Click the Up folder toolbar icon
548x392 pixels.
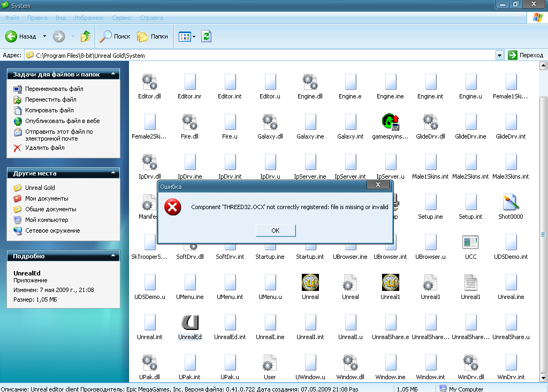click(x=86, y=36)
